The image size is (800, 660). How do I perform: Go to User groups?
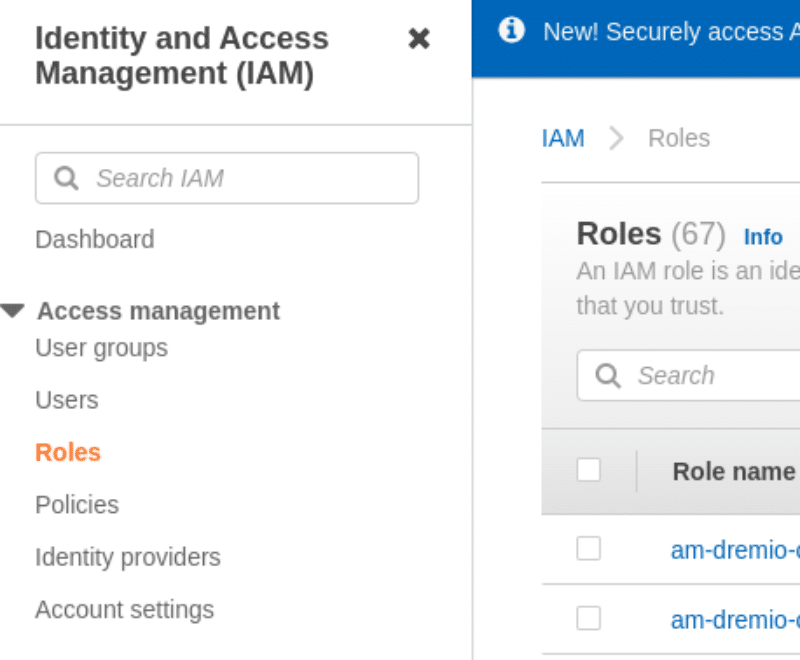pos(102,348)
